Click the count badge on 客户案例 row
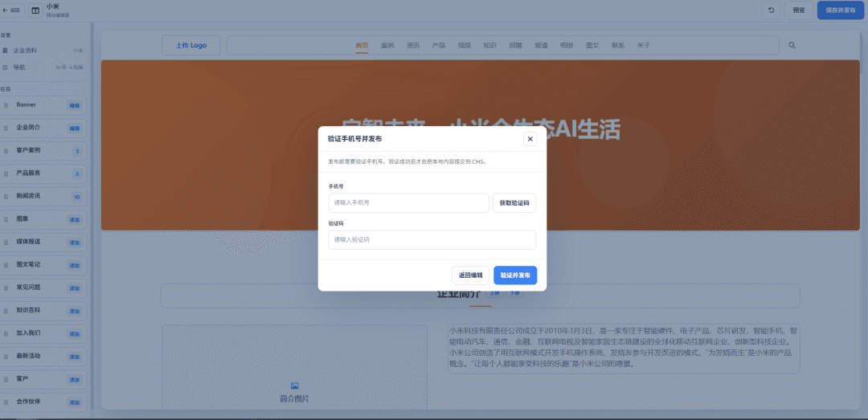The width and height of the screenshot is (868, 420). [77, 151]
